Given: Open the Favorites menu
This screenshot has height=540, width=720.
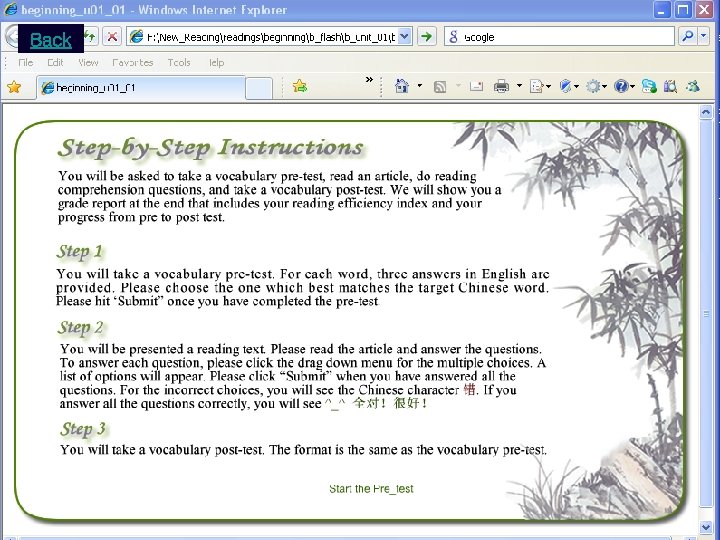Looking at the screenshot, I should coord(133,62).
